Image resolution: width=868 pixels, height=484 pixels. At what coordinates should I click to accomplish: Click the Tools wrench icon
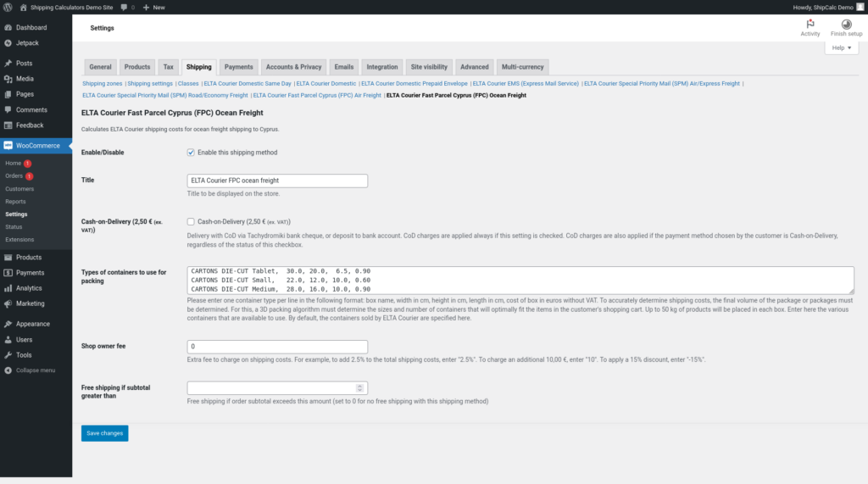pos(8,355)
